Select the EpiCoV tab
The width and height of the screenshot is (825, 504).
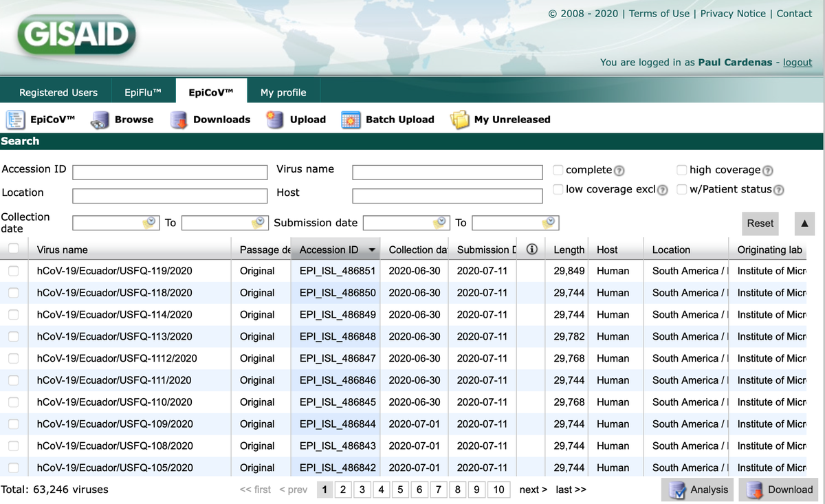click(211, 92)
